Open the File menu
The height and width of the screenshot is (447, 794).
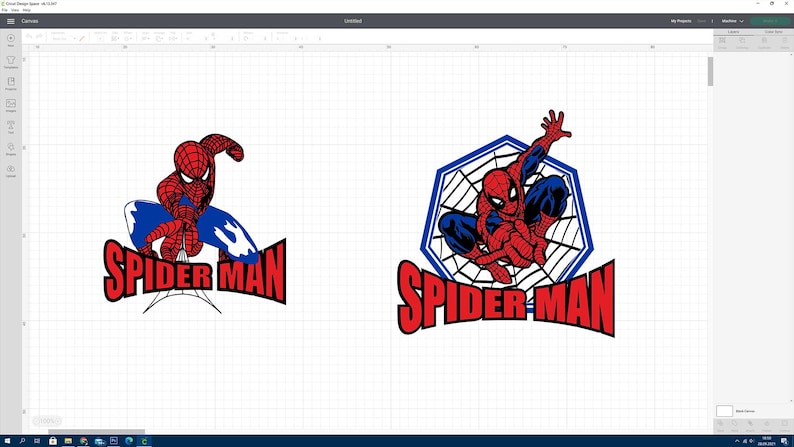click(x=5, y=10)
